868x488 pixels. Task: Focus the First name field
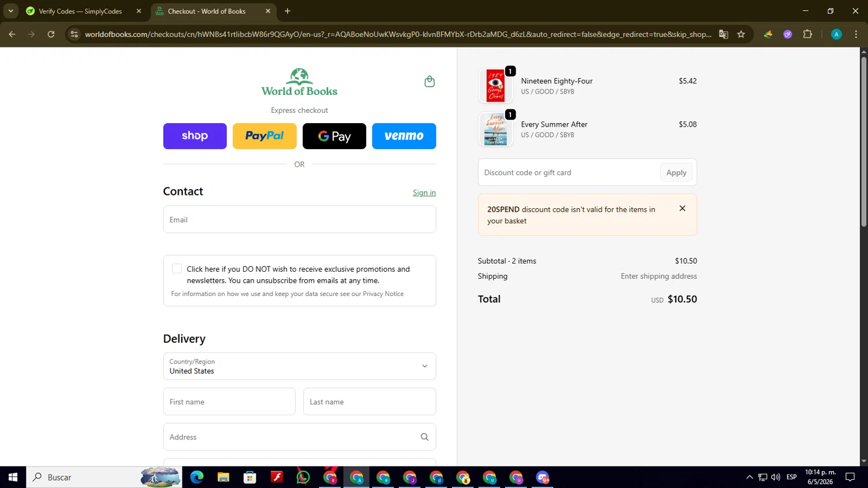229,401
